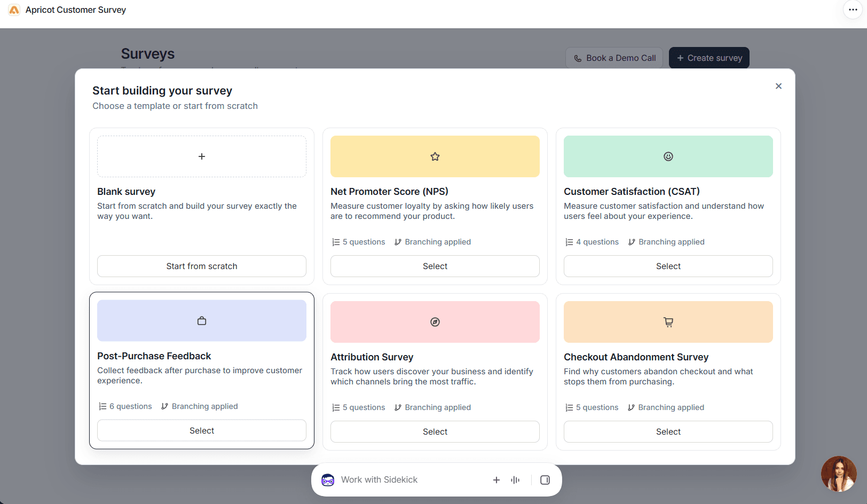This screenshot has width=867, height=504.
Task: Click the Customer Satisfaction (CSAT) title
Action: (x=632, y=192)
